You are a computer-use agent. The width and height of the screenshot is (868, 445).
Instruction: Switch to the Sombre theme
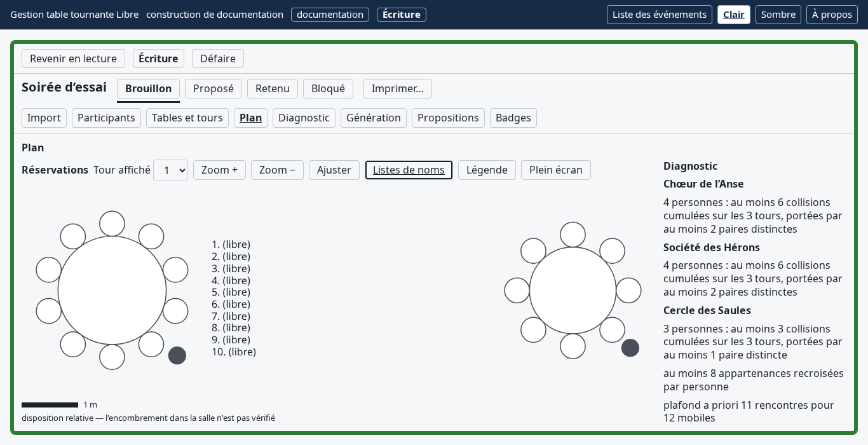click(778, 15)
